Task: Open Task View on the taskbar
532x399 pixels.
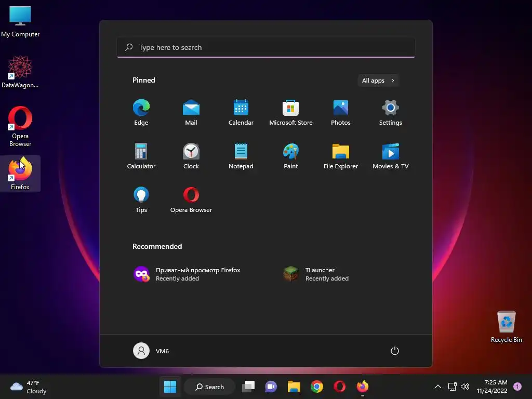Action: tap(248, 387)
